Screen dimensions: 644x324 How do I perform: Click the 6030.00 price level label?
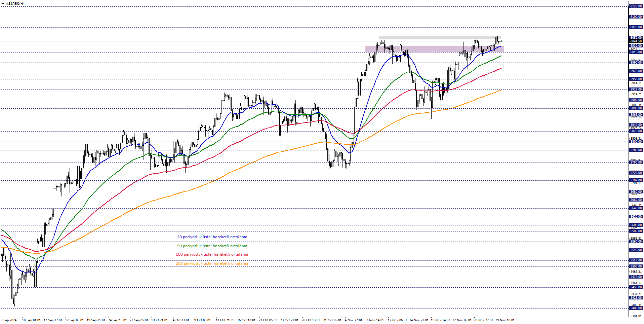tap(636, 46)
